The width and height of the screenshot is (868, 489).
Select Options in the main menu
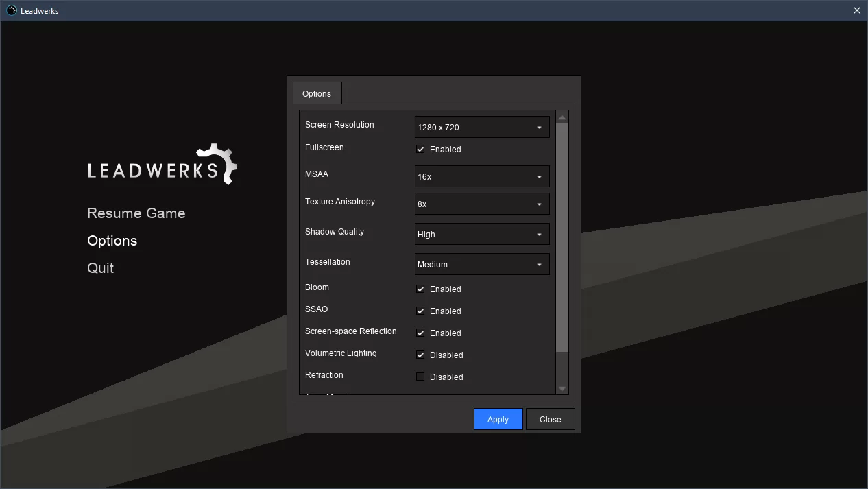pyautogui.click(x=112, y=241)
